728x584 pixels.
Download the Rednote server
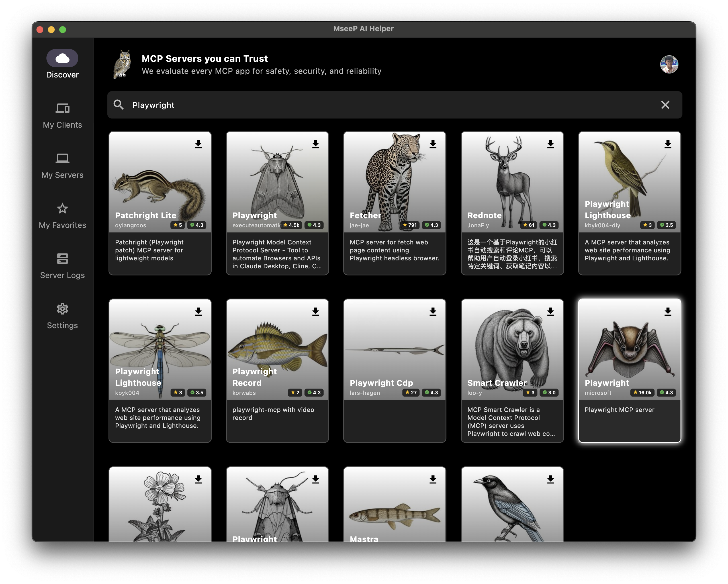pyautogui.click(x=550, y=144)
